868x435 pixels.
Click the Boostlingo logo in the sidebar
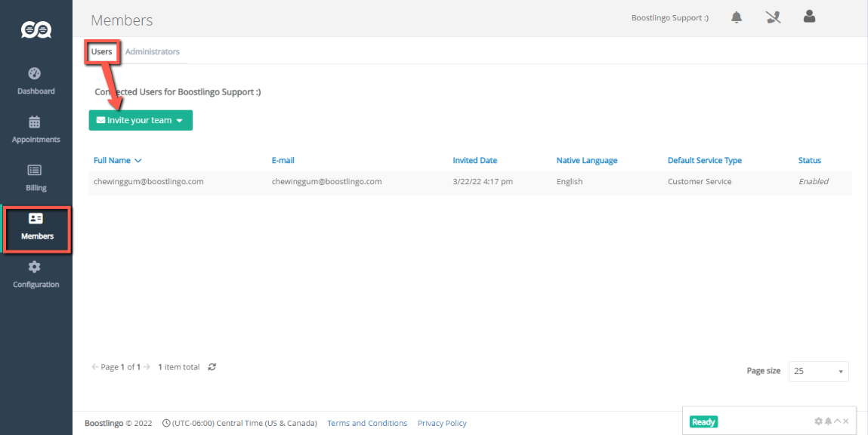click(36, 29)
